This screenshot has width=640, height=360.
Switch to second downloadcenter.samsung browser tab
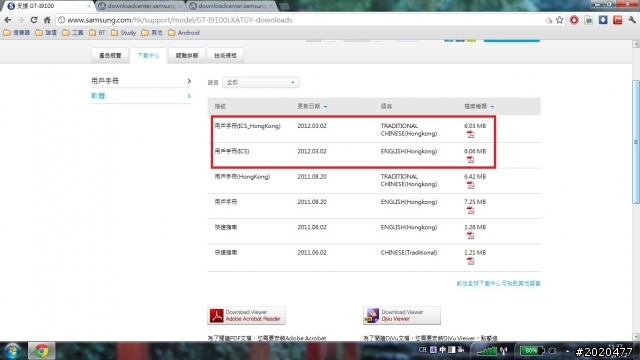[231, 6]
